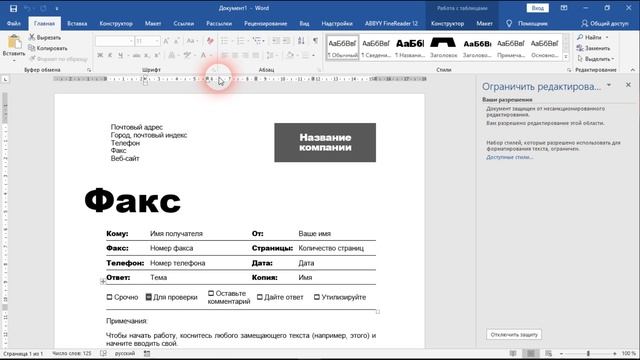This screenshot has width=640, height=360.
Task: Switch to the Вставка tab
Action: pos(77,24)
